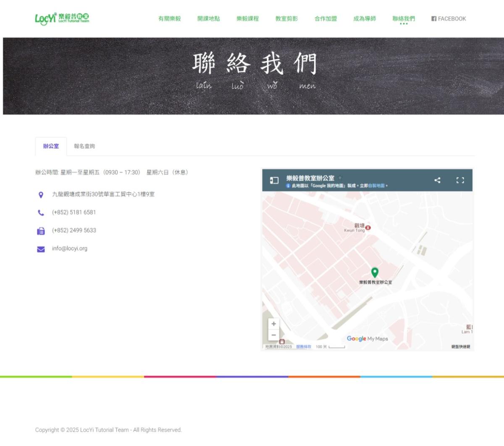The image size is (504, 446).
Task: Click the LocYi logo in header
Action: (62, 18)
